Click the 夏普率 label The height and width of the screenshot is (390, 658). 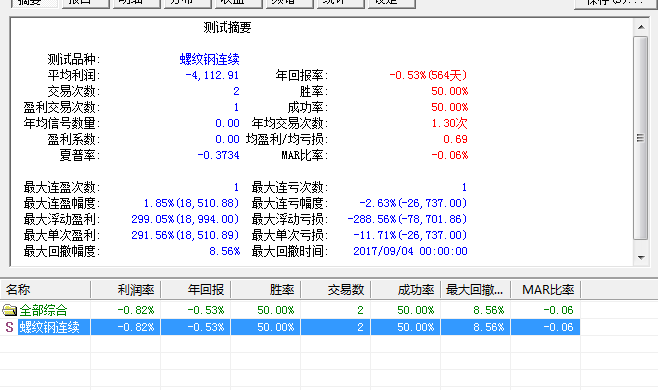[79, 155]
